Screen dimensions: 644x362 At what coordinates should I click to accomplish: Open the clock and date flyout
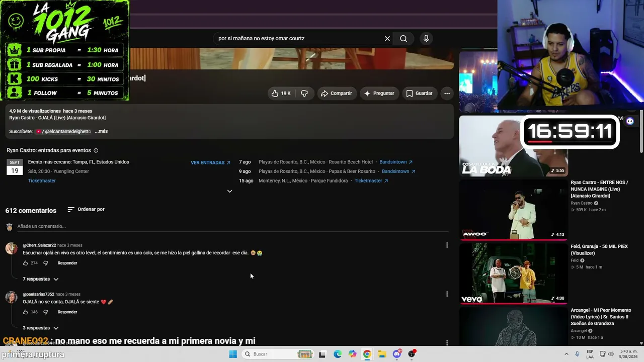tap(628, 354)
